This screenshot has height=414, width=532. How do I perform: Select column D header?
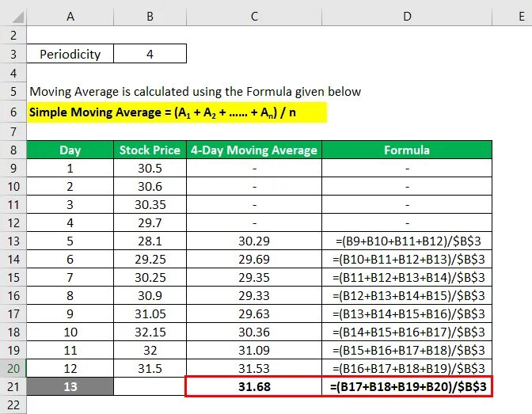tap(407, 17)
